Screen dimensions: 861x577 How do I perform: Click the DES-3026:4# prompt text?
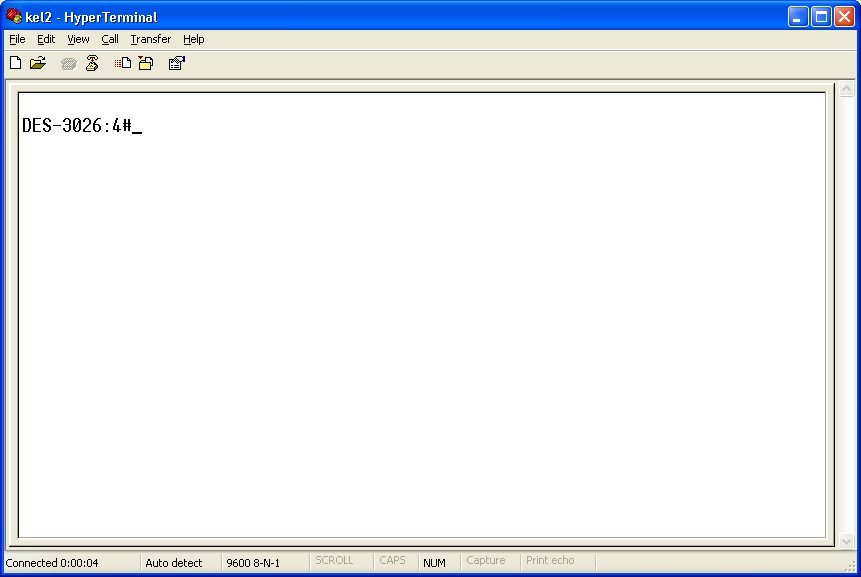76,126
